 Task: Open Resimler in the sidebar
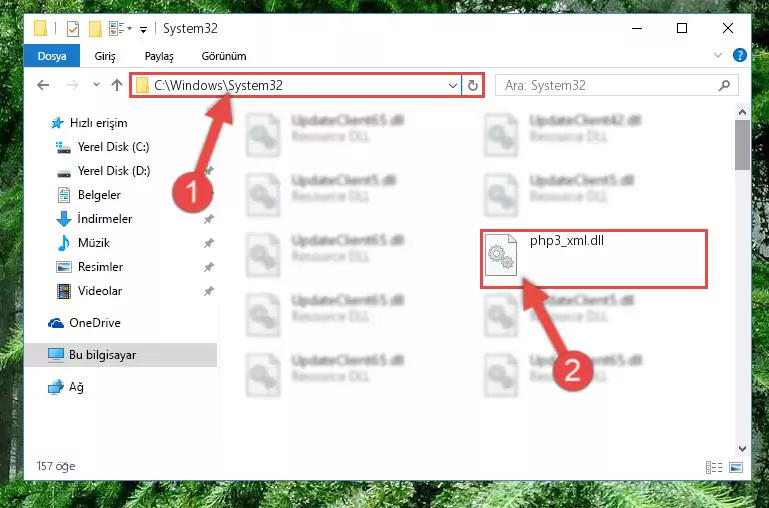coord(100,267)
